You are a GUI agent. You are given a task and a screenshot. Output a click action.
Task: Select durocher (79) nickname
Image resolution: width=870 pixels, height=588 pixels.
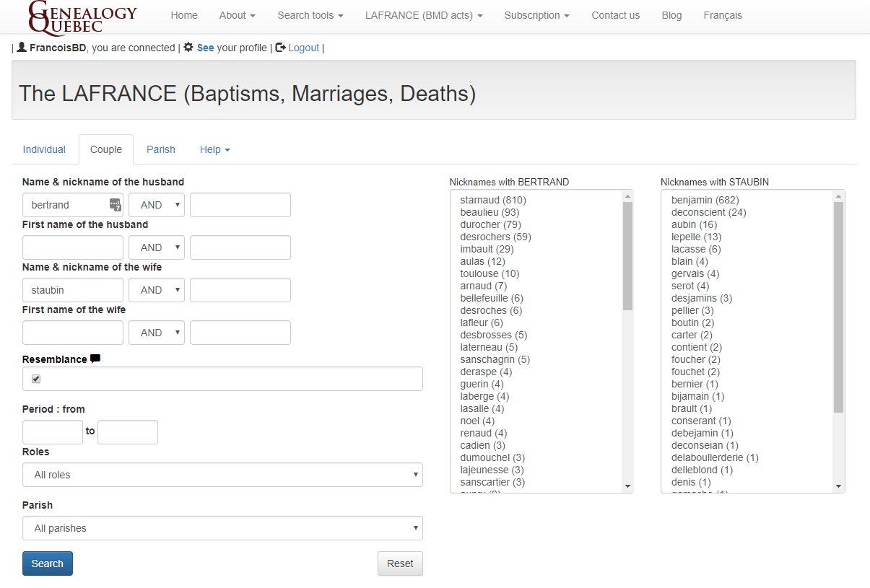[490, 224]
